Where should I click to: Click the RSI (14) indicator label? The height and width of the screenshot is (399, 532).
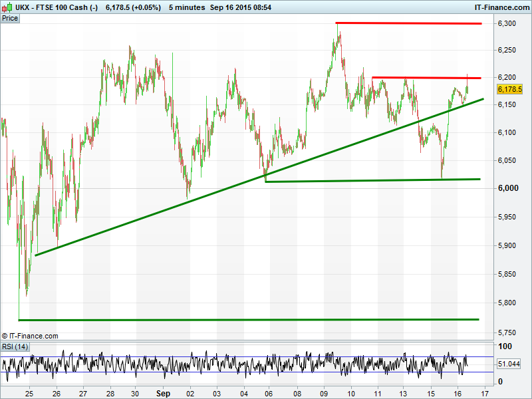pyautogui.click(x=15, y=346)
